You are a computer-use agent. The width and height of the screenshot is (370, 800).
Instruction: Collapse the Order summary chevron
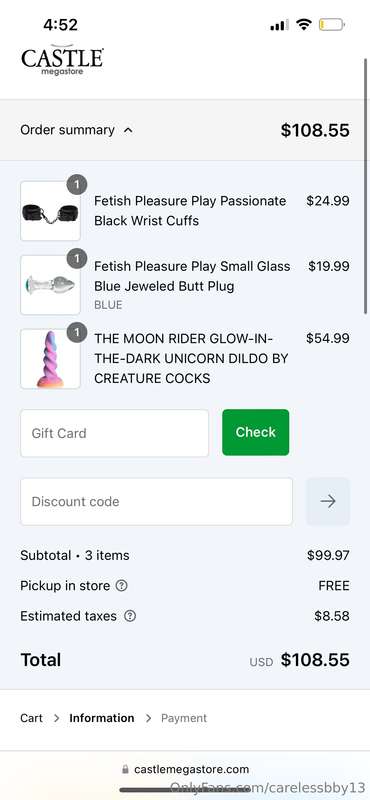[x=128, y=130]
